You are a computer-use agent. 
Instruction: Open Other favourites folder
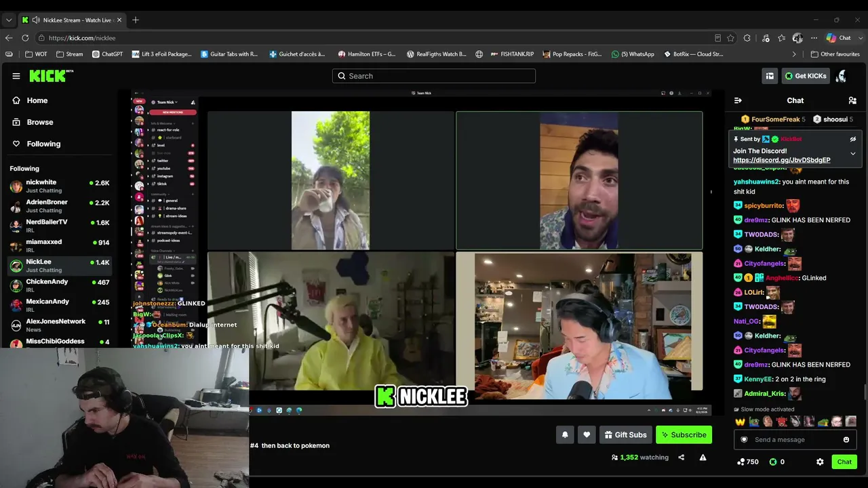[835, 54]
